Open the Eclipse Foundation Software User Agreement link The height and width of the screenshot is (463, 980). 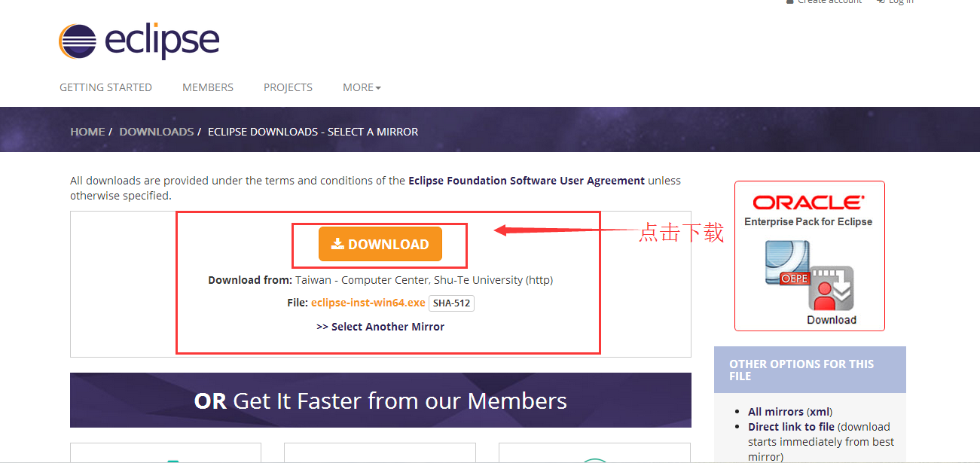click(x=527, y=181)
